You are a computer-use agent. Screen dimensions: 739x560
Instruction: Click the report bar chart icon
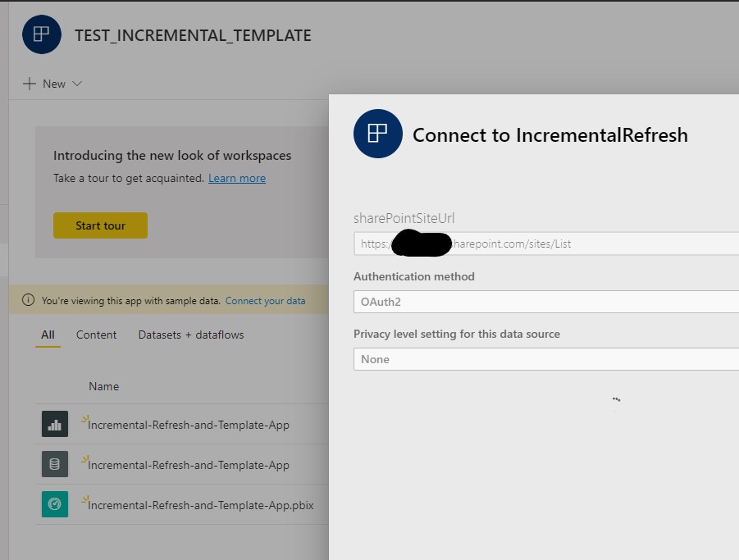[x=55, y=424]
